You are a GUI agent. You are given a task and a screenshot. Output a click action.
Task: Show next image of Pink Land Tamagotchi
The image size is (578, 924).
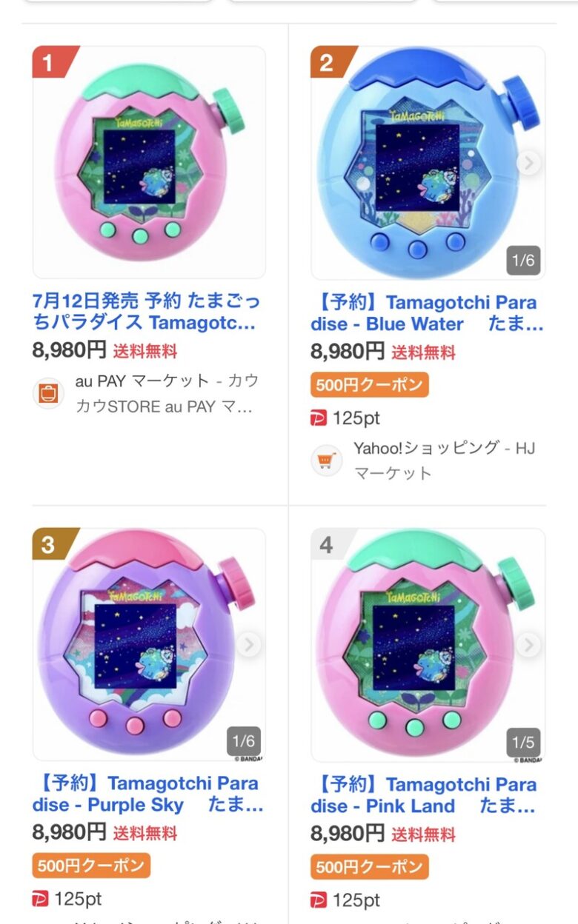[528, 644]
